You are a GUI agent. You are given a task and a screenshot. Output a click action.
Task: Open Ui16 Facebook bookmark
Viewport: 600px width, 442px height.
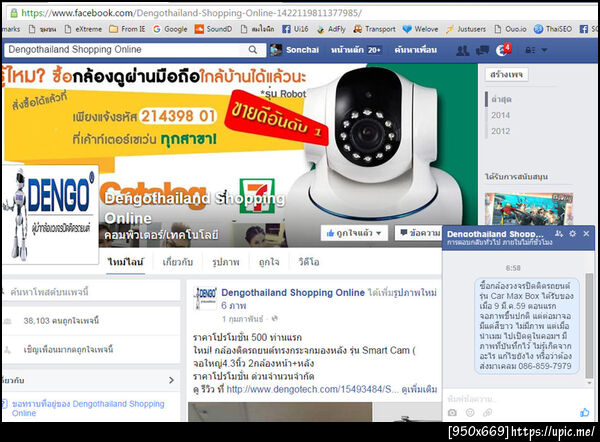(x=295, y=29)
